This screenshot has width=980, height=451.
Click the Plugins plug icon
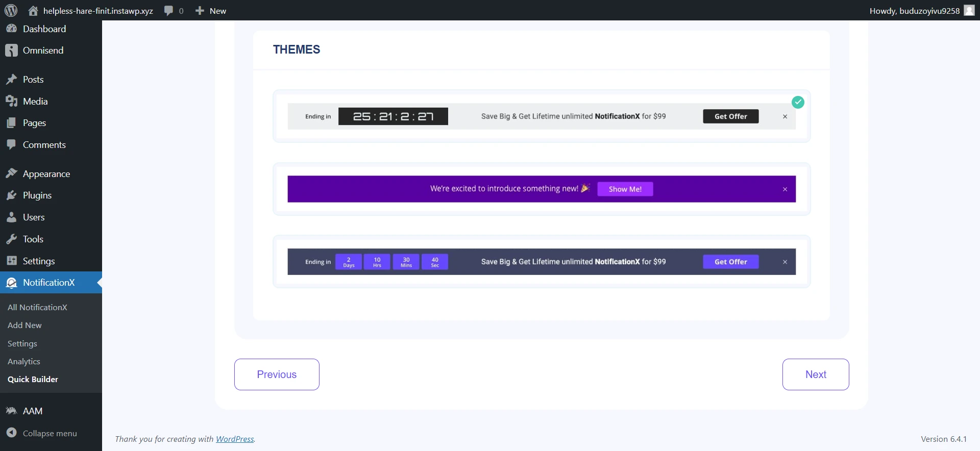[x=11, y=195]
